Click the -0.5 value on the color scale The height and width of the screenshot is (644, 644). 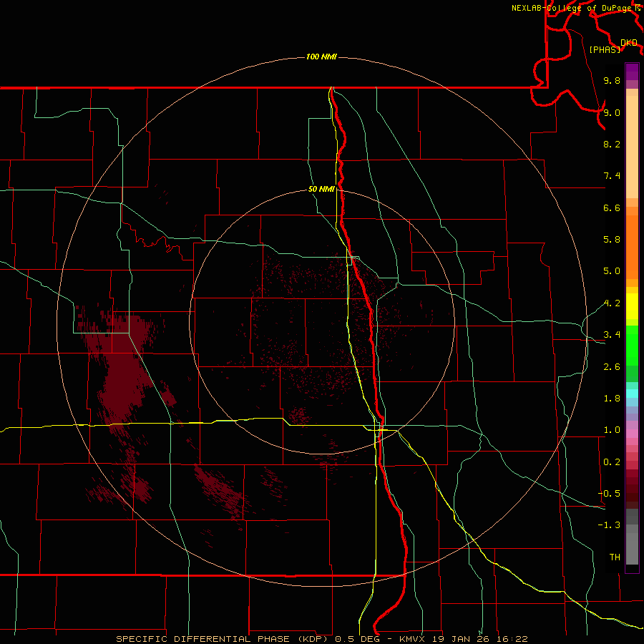[609, 494]
